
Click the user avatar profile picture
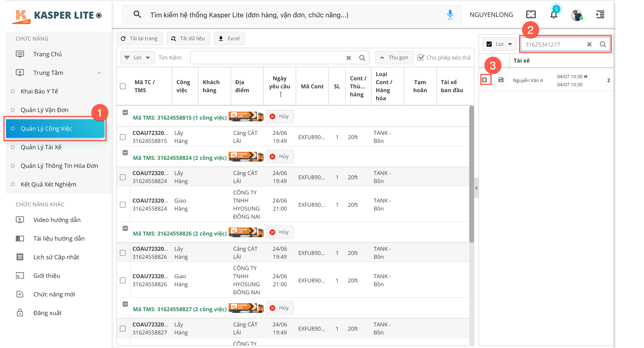(577, 15)
